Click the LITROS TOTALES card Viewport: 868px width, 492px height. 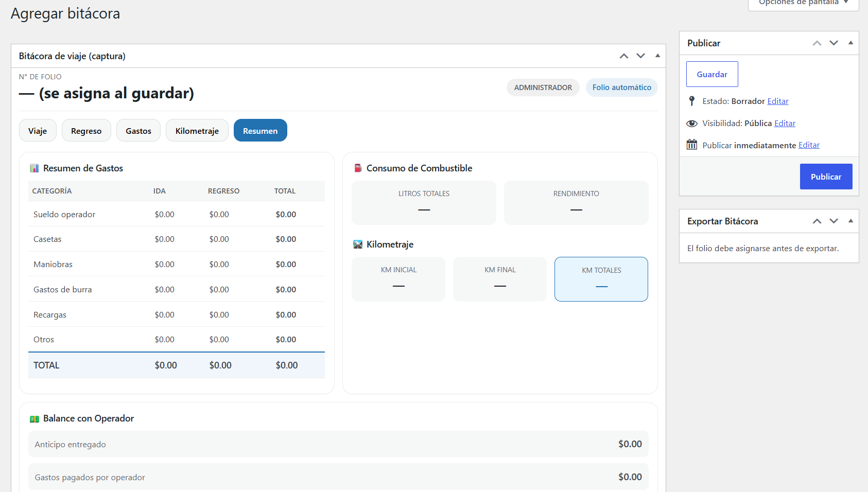(424, 203)
